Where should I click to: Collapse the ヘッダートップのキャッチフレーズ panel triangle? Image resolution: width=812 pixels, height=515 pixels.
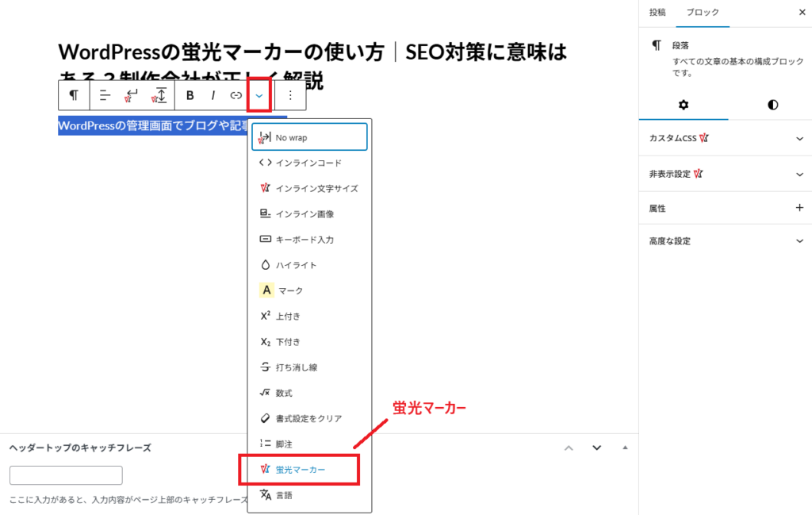pyautogui.click(x=626, y=448)
